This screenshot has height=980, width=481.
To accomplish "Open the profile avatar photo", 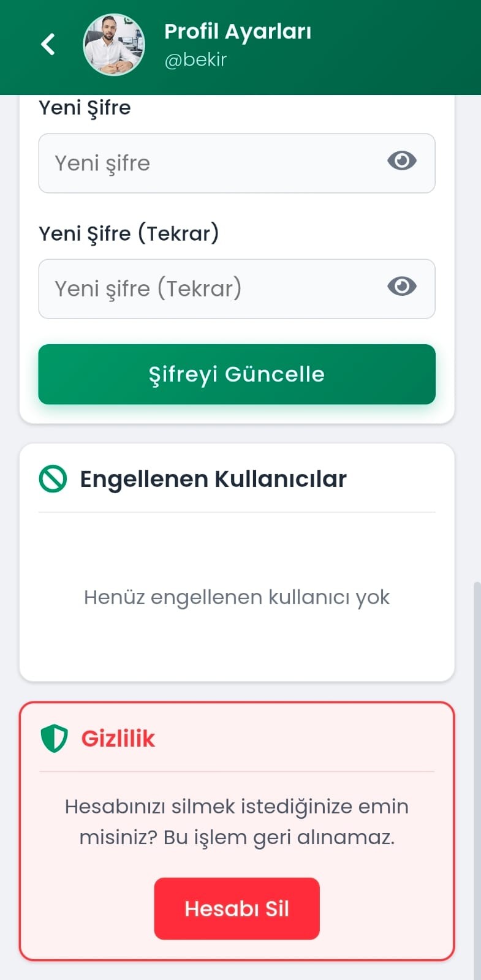I will pos(114,45).
